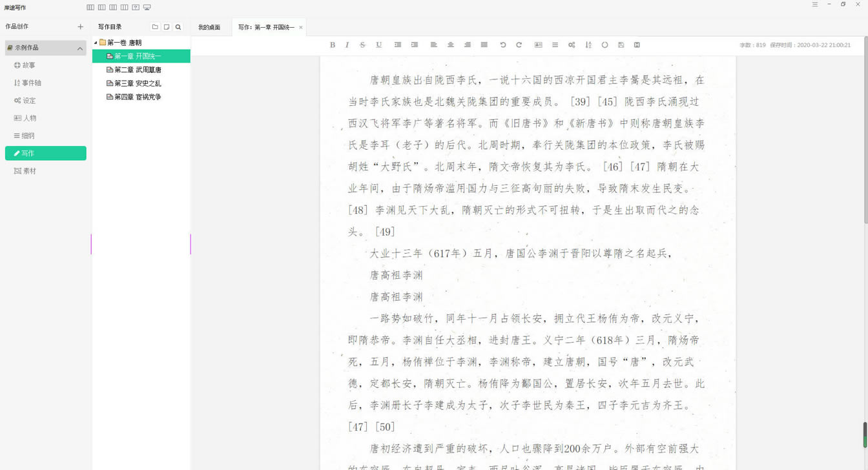Justify the text
The image size is (868, 470).
tap(484, 45)
